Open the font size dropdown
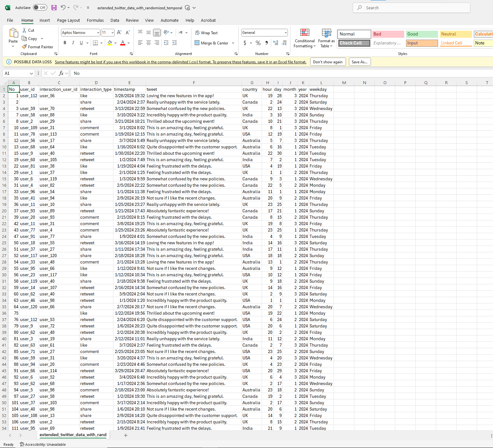The image size is (493, 448). coord(112,33)
